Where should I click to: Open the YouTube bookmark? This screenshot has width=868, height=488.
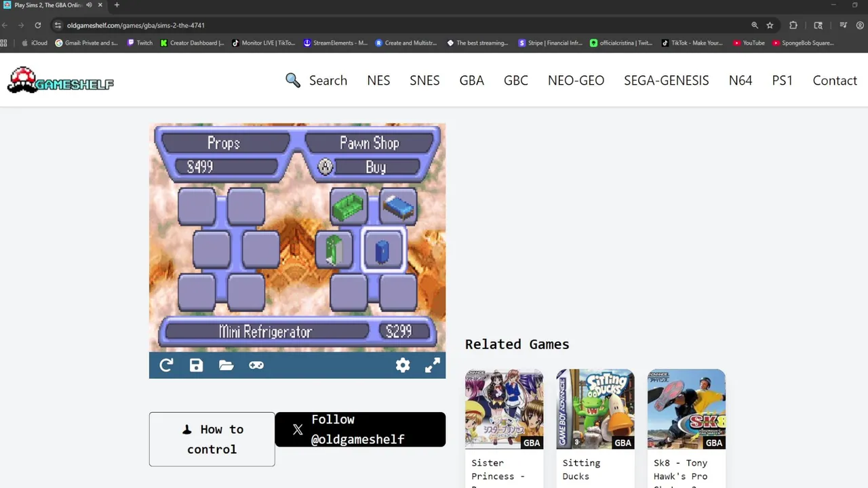tap(749, 43)
